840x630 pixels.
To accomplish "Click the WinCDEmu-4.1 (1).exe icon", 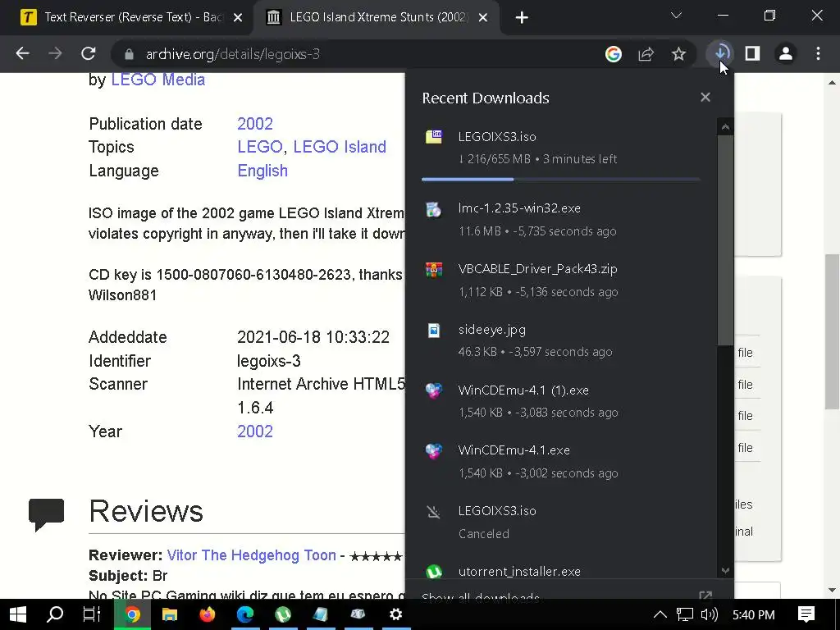I will (x=434, y=390).
